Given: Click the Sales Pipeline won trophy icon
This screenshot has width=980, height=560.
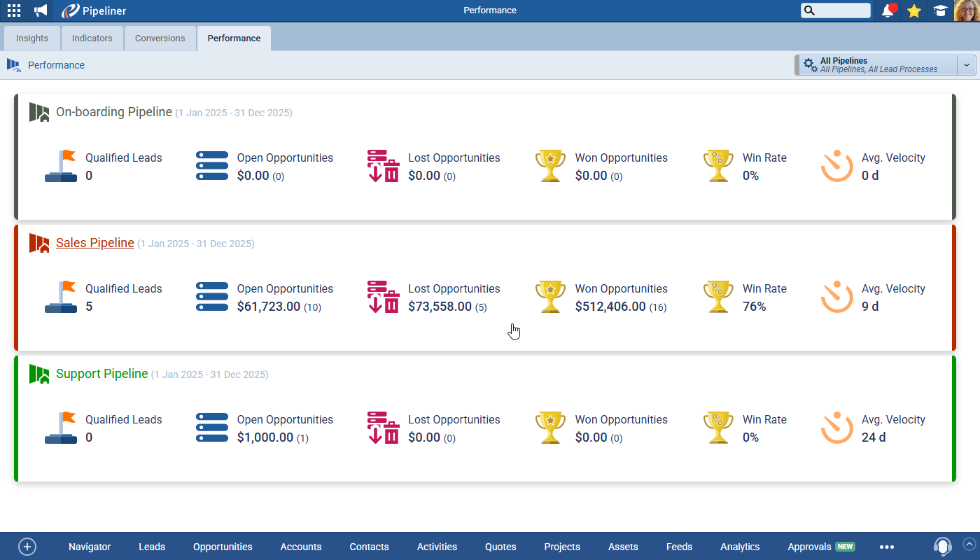Looking at the screenshot, I should tap(550, 297).
